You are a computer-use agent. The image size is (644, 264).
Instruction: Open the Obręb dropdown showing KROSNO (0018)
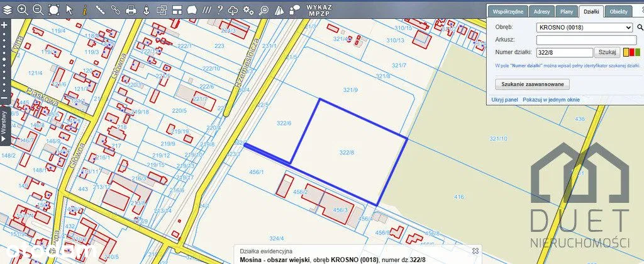click(x=584, y=28)
